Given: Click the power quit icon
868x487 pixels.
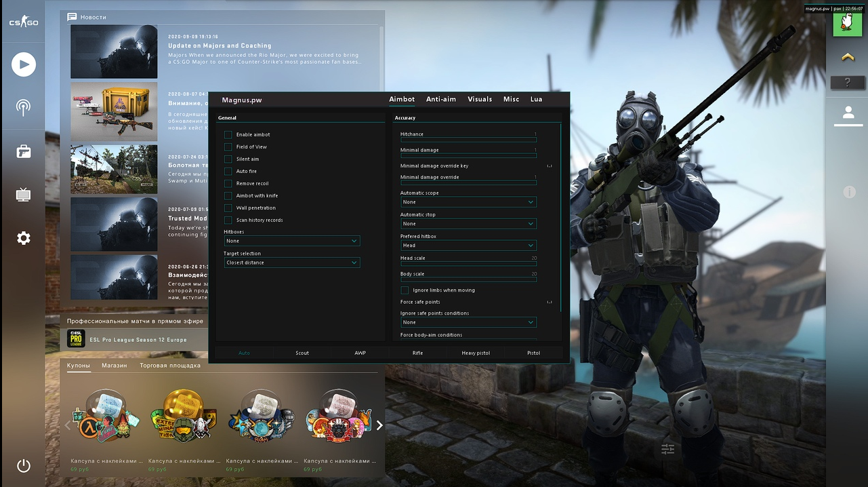Looking at the screenshot, I should pyautogui.click(x=24, y=466).
